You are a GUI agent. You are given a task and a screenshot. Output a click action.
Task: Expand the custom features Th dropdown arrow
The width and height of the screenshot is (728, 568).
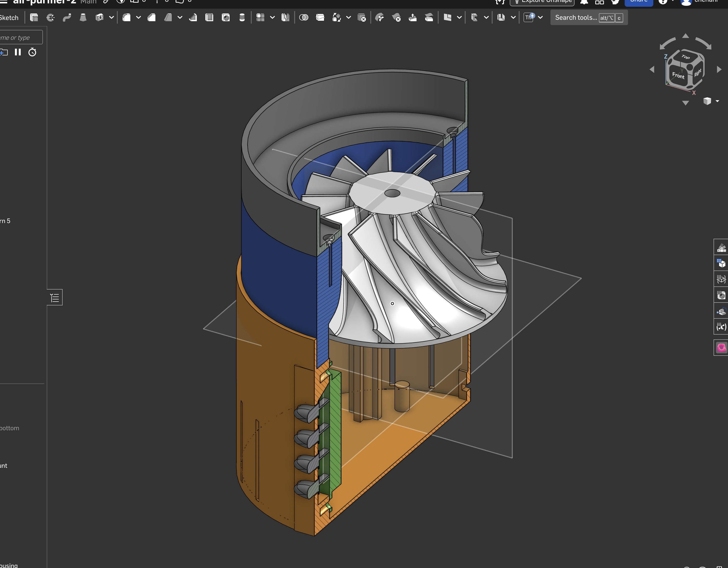pos(540,18)
